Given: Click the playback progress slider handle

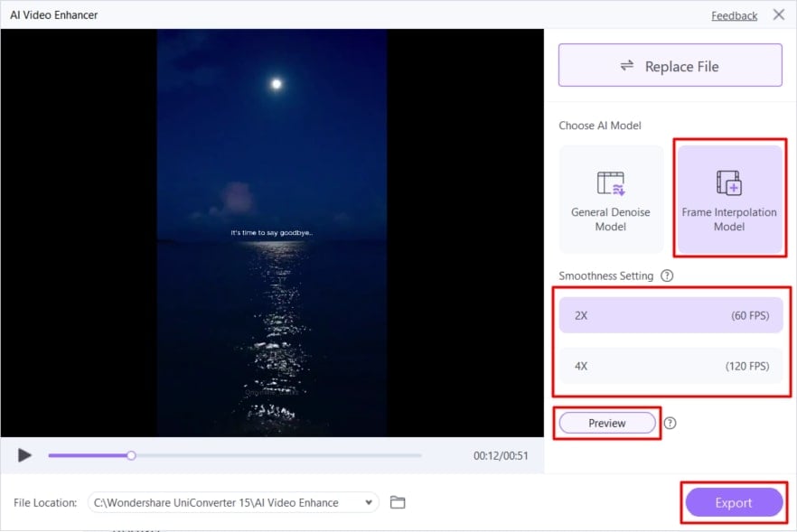Looking at the screenshot, I should click(x=131, y=455).
